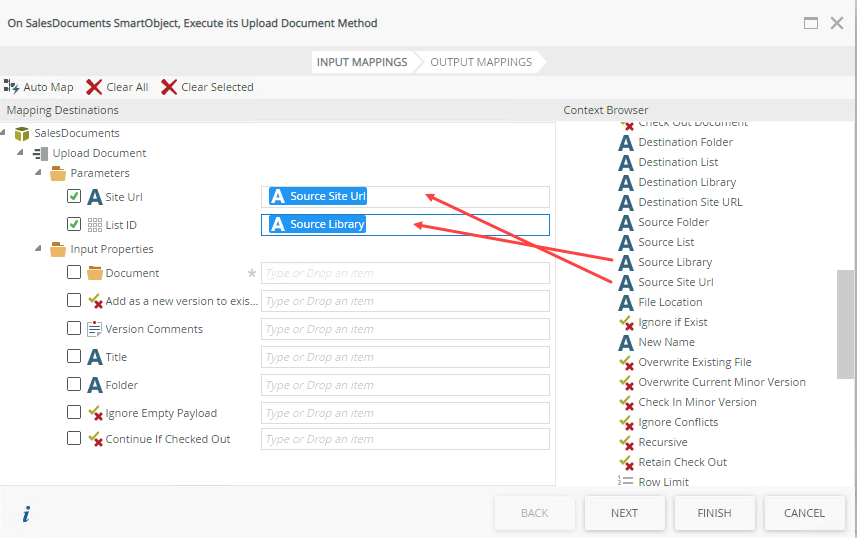Uncheck the List ID parameter checkbox
This screenshot has width=857, height=538.
pyautogui.click(x=74, y=225)
